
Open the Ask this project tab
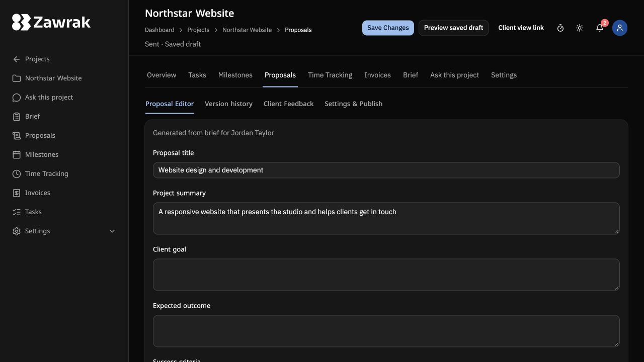(x=454, y=75)
